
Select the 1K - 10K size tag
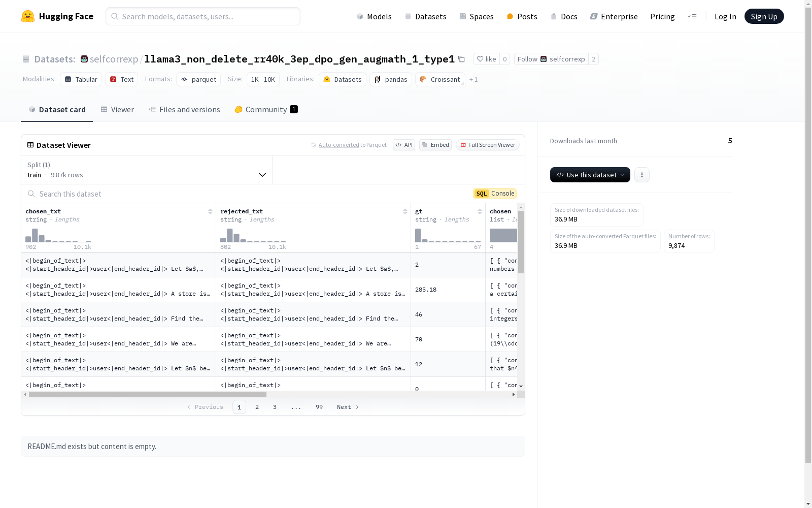(263, 79)
